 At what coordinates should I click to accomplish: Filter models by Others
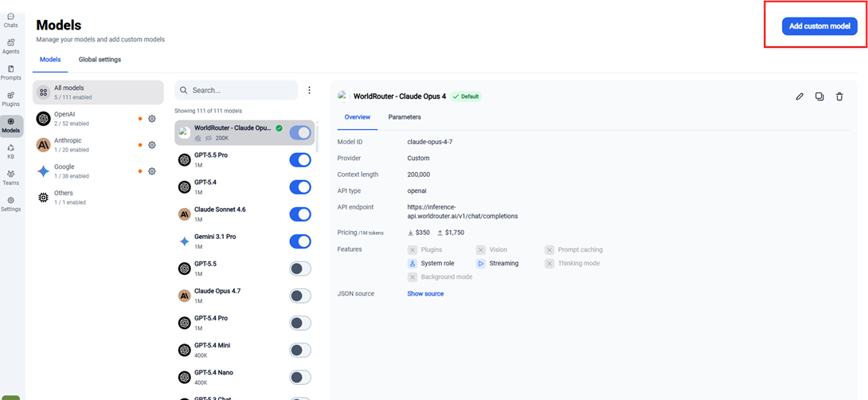click(98, 198)
